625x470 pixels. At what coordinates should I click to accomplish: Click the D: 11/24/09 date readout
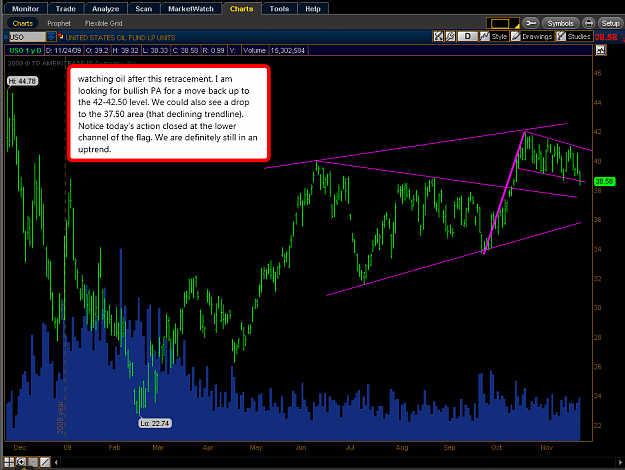pyautogui.click(x=63, y=51)
